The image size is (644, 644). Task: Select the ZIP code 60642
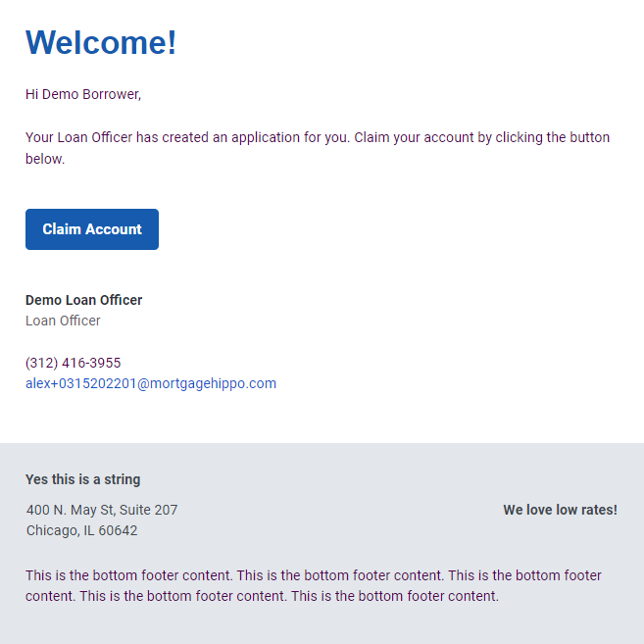[x=118, y=530]
